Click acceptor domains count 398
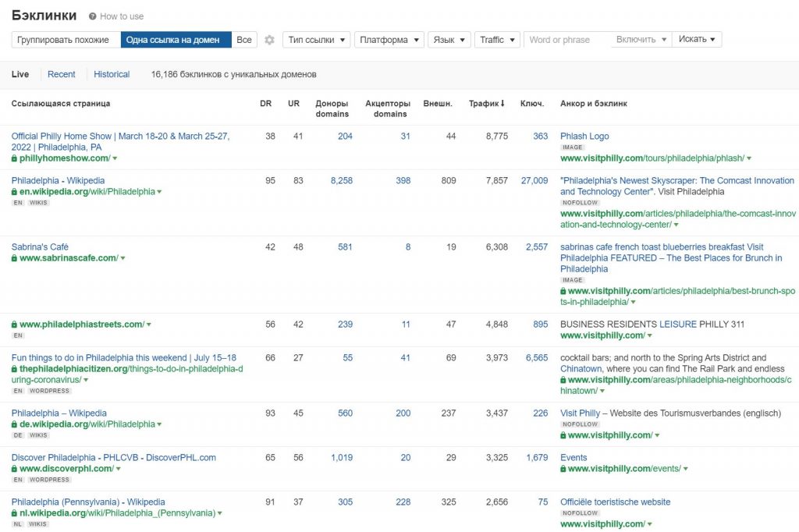799x532 pixels. (x=403, y=180)
